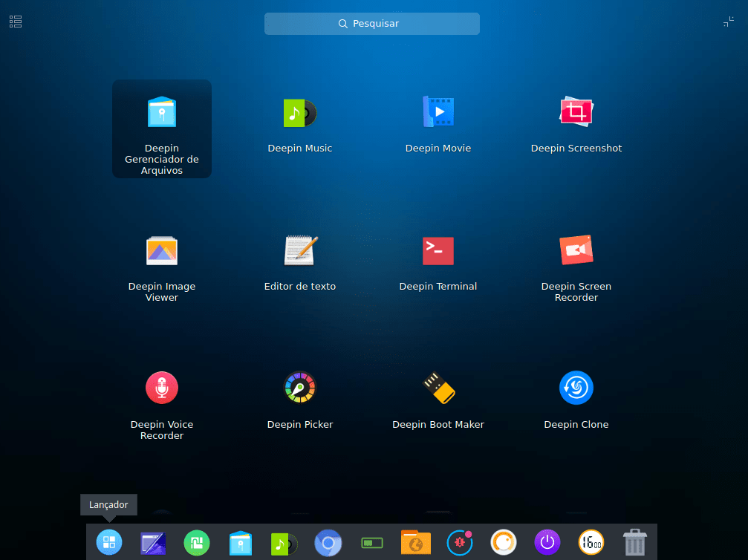Exit fullscreen launcher mode
Viewport: 748px width, 560px height.
point(728,22)
